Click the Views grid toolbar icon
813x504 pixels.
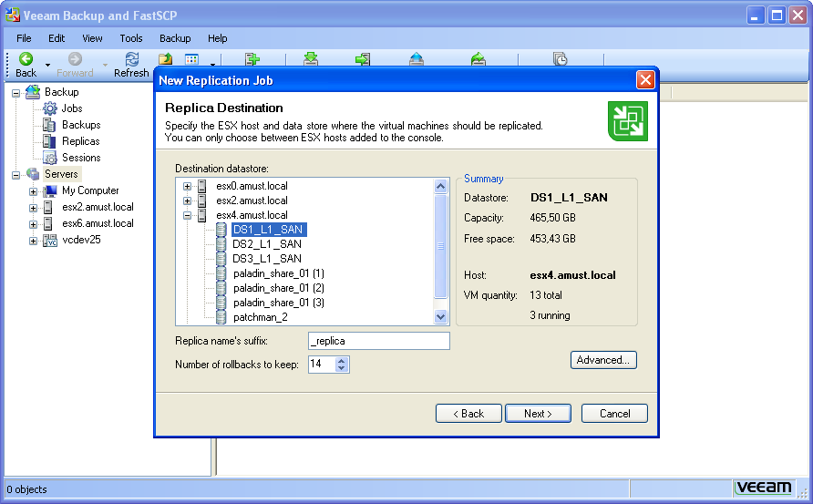click(191, 59)
